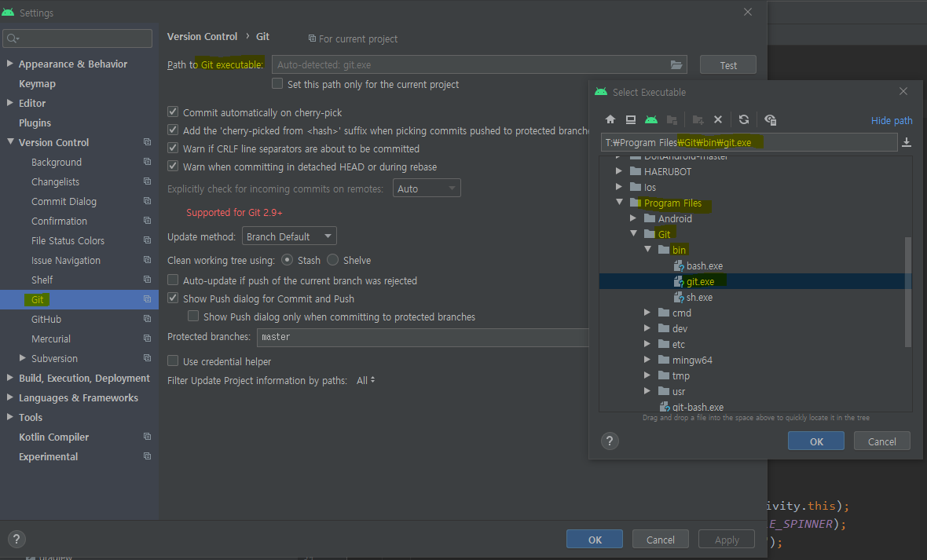
Task: Click help question icon in Select Executable dialog
Action: [x=610, y=441]
